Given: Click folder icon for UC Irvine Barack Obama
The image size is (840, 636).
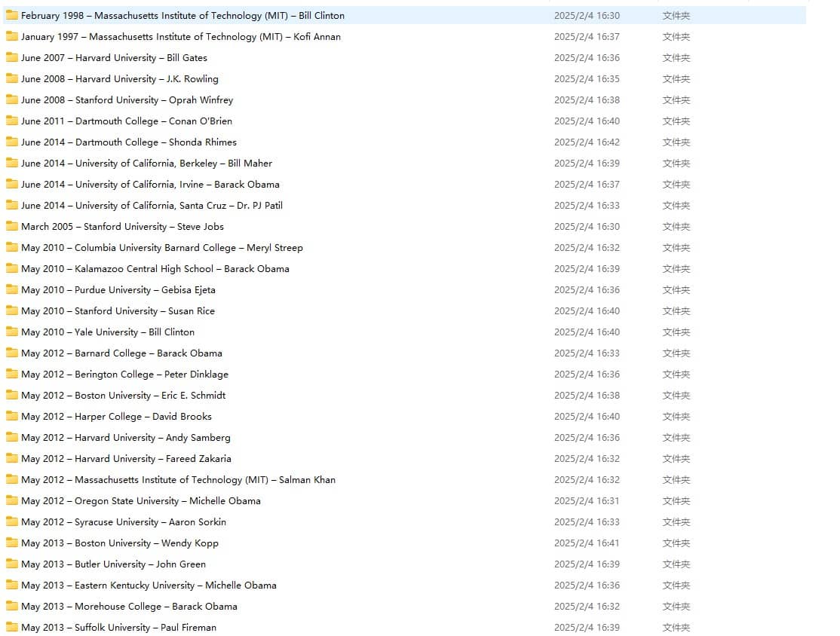Looking at the screenshot, I should pos(12,184).
